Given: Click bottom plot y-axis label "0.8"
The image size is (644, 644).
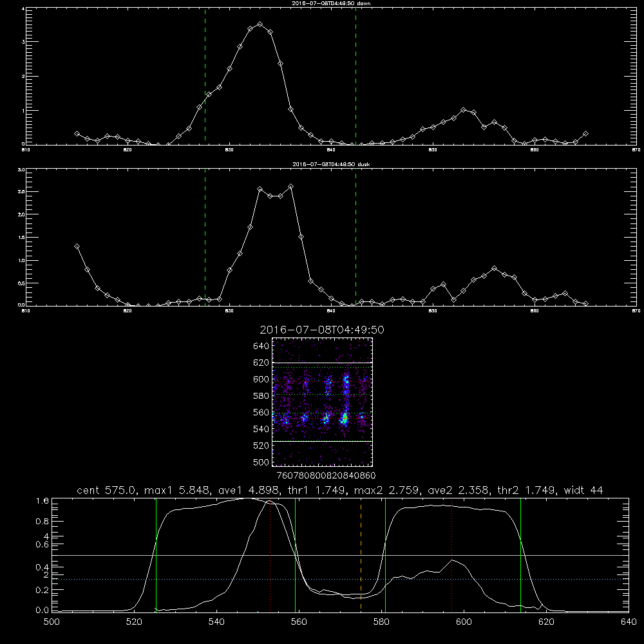Looking at the screenshot, I should pos(43,522).
